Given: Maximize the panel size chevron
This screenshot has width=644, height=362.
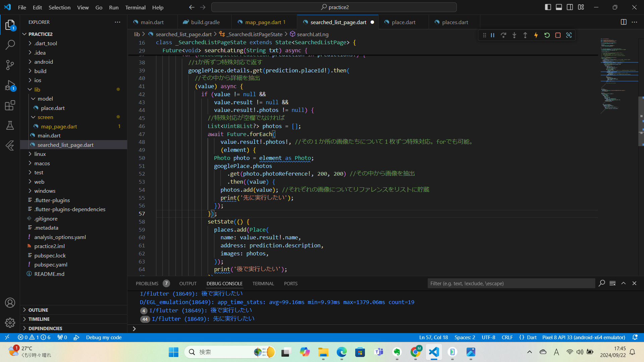Looking at the screenshot, I should click(x=624, y=283).
